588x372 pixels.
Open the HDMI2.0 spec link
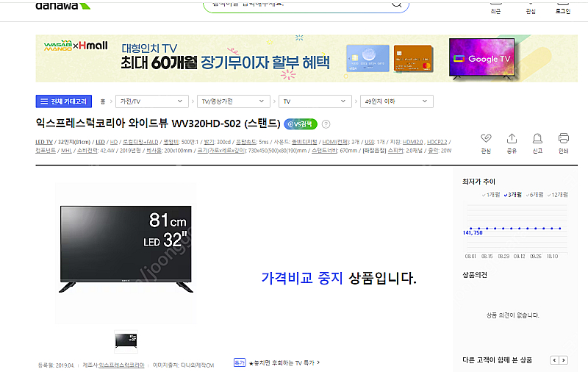tap(413, 142)
